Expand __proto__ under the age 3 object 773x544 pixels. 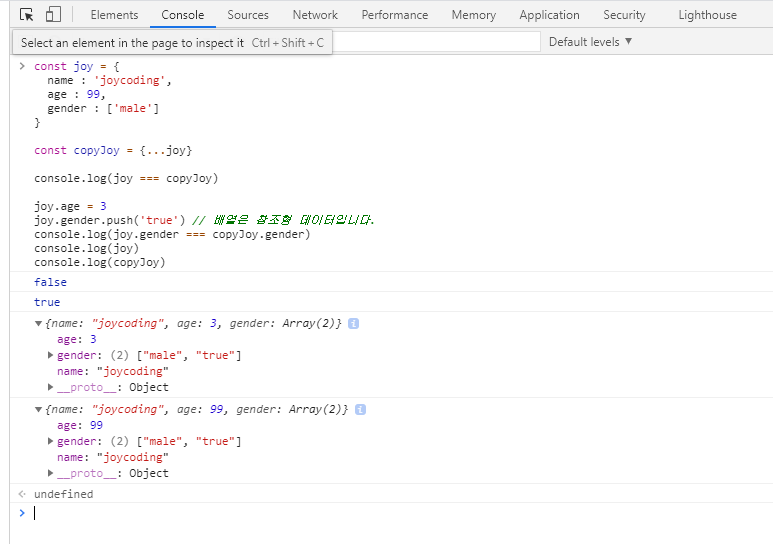pos(50,387)
